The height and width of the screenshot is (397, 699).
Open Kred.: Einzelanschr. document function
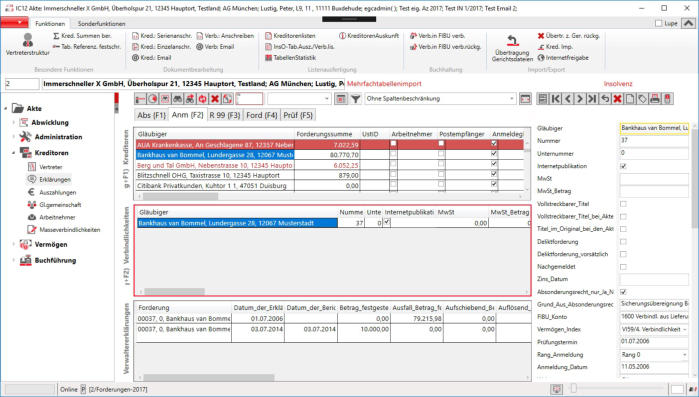(x=161, y=46)
